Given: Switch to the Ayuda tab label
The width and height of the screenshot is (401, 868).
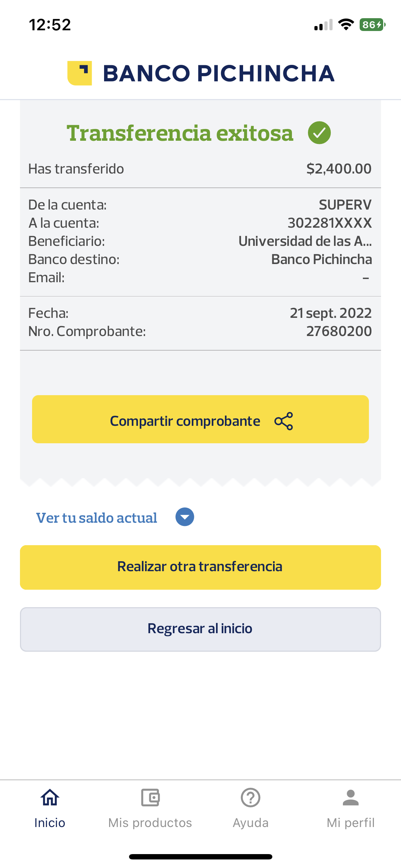Looking at the screenshot, I should pyautogui.click(x=251, y=823).
